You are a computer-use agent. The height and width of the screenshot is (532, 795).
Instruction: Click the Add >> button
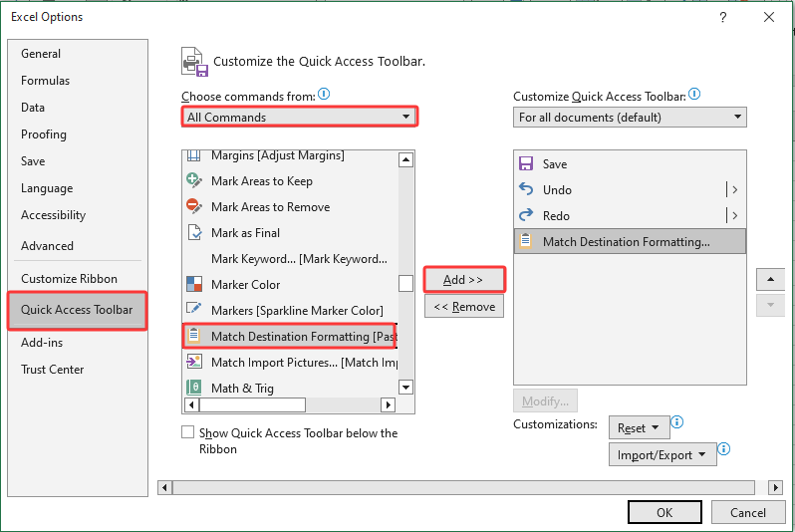(x=463, y=280)
